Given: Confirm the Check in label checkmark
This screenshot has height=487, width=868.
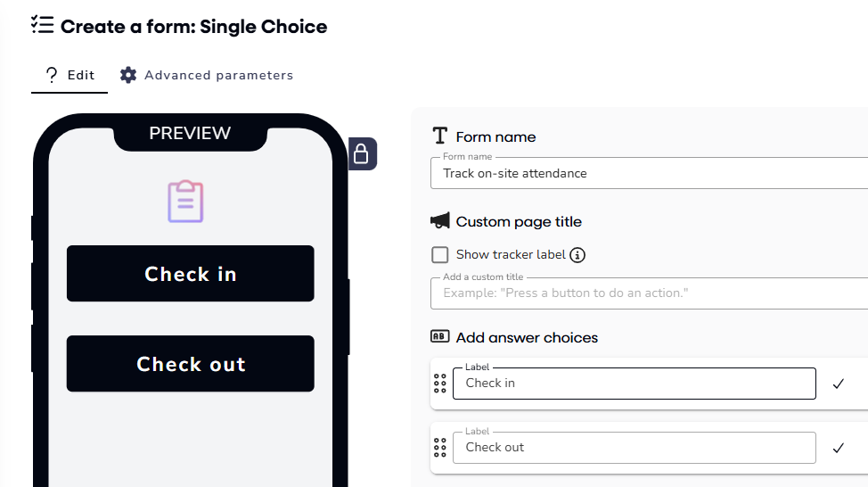Looking at the screenshot, I should point(838,384).
